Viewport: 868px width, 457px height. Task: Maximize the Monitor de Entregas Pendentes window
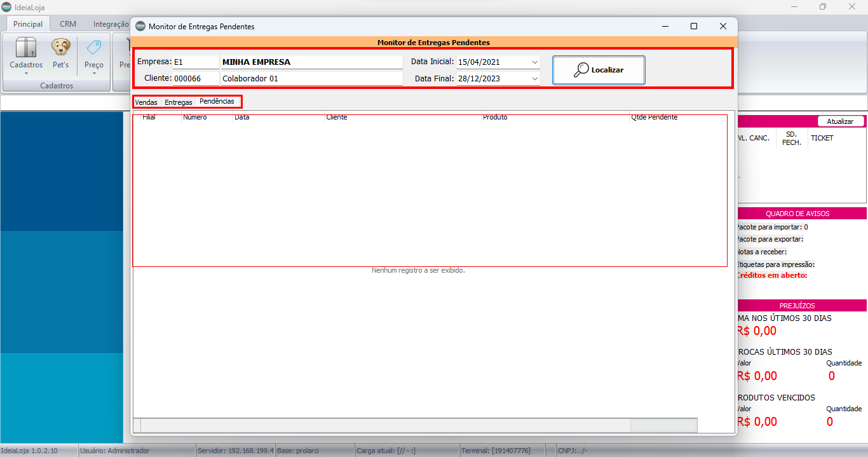coord(694,26)
